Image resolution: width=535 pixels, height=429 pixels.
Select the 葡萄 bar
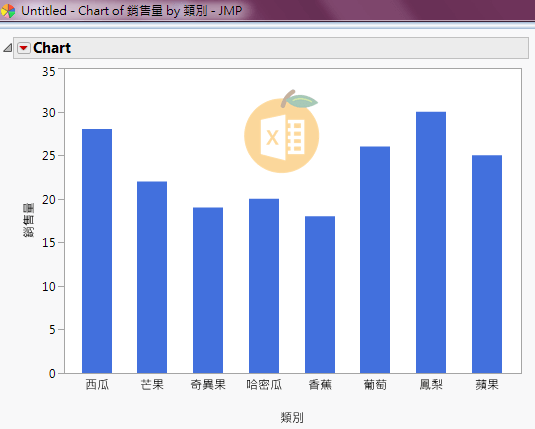point(375,260)
